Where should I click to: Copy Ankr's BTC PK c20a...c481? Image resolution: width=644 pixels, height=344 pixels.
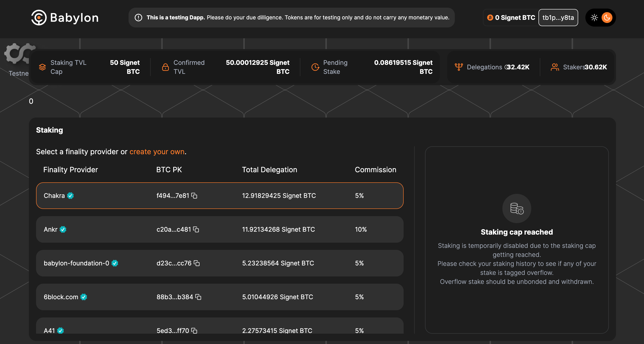pos(196,229)
